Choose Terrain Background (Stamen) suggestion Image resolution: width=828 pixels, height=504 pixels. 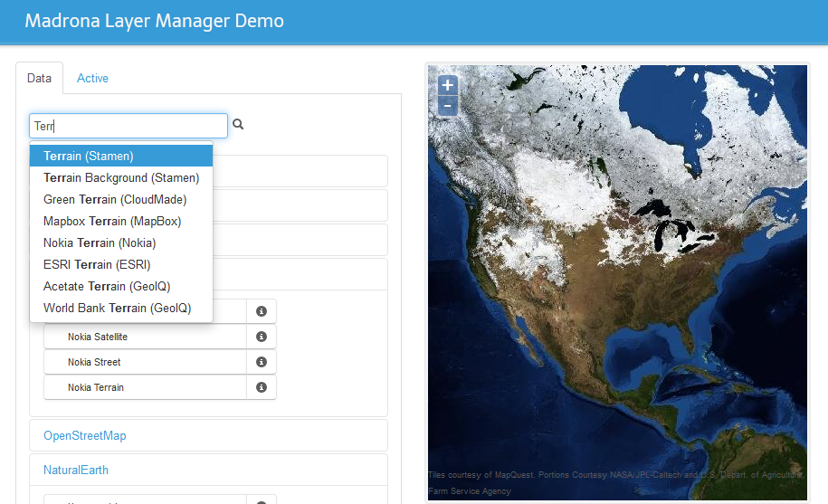tap(121, 178)
